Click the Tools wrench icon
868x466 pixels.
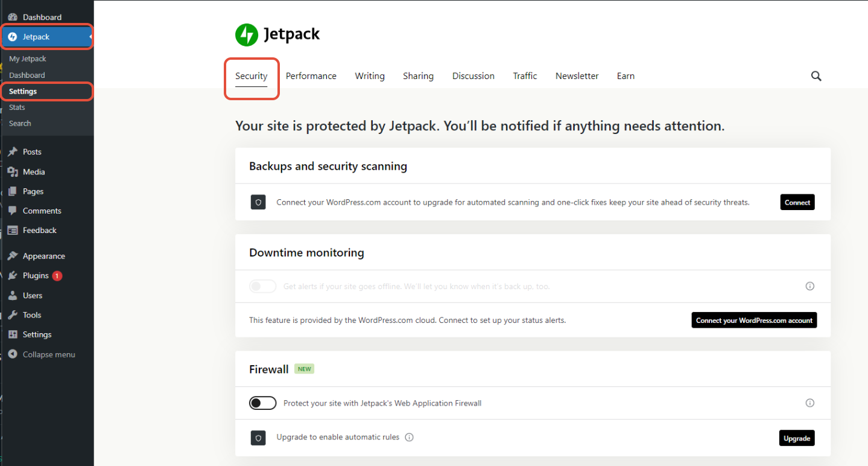pos(13,315)
